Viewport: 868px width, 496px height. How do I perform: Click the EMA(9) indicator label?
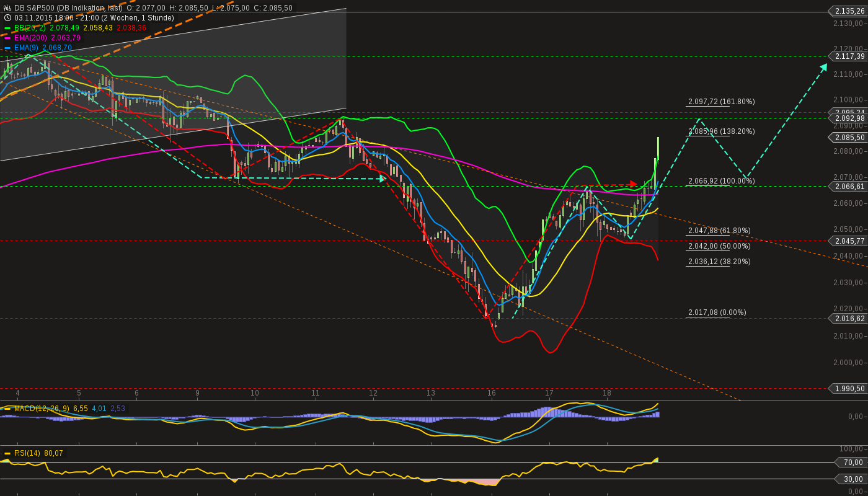27,48
